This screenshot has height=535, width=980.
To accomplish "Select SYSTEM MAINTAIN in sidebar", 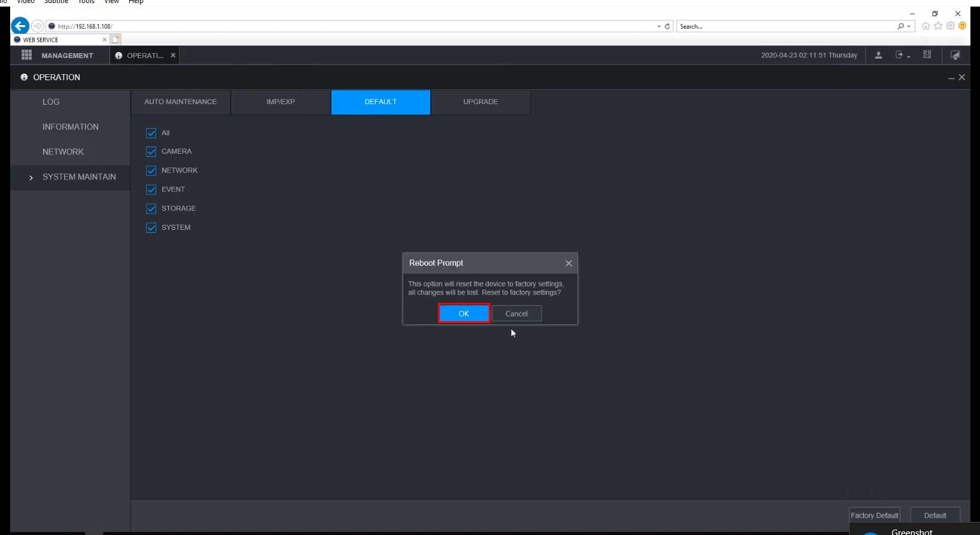I will [x=70, y=177].
